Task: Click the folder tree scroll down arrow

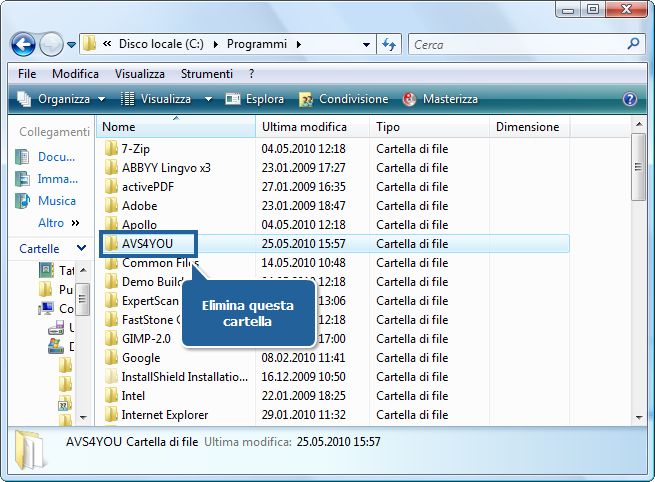Action: [83, 417]
